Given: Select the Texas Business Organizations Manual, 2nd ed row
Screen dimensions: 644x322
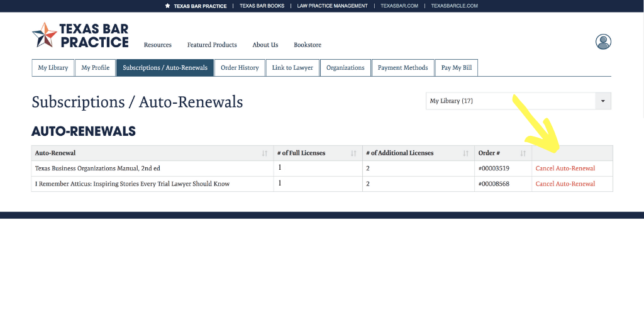Looking at the screenshot, I should pos(322,169).
